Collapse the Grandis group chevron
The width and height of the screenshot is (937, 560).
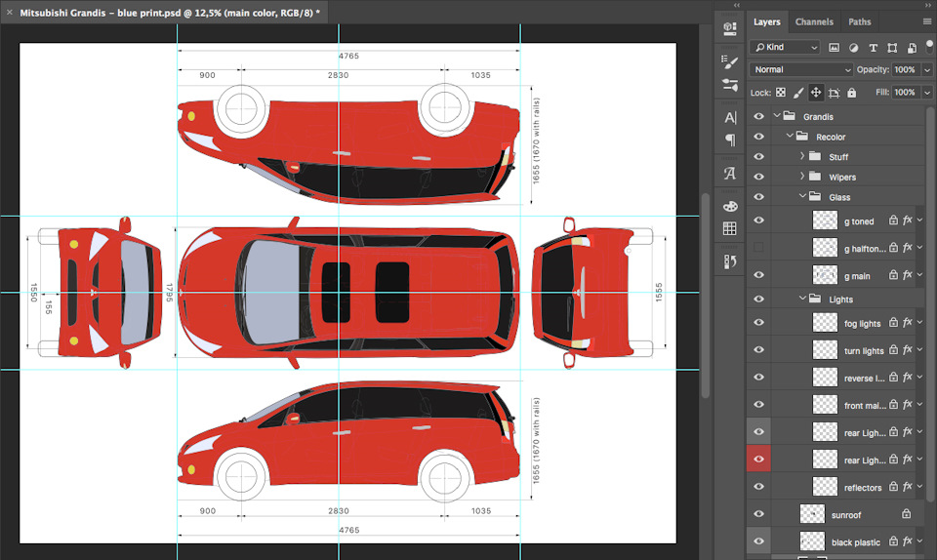777,116
